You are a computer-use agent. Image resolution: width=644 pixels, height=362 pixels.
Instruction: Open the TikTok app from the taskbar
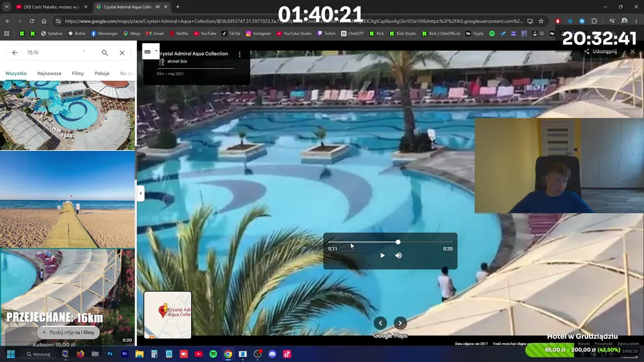[287, 354]
